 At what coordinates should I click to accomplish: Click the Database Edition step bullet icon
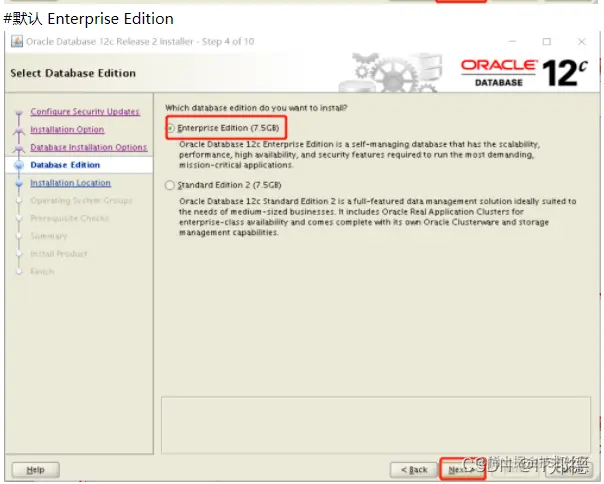[19, 165]
